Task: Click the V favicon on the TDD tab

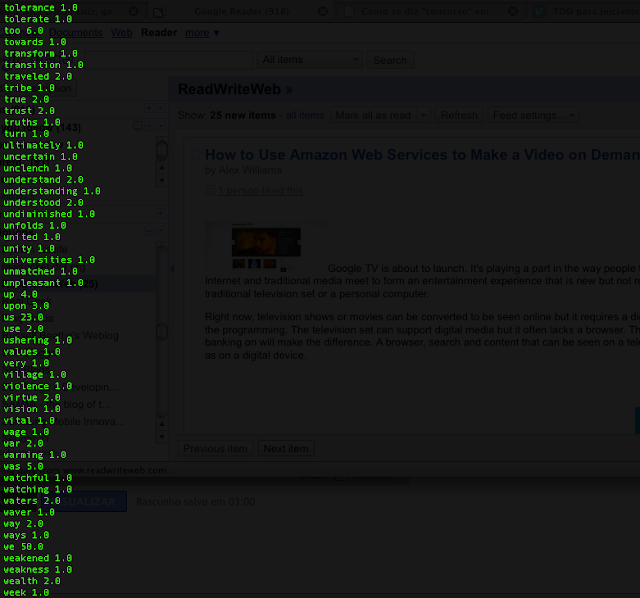Action: click(x=539, y=11)
